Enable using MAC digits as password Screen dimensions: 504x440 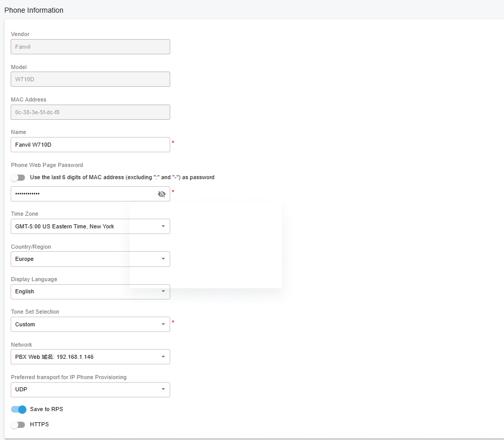[18, 178]
